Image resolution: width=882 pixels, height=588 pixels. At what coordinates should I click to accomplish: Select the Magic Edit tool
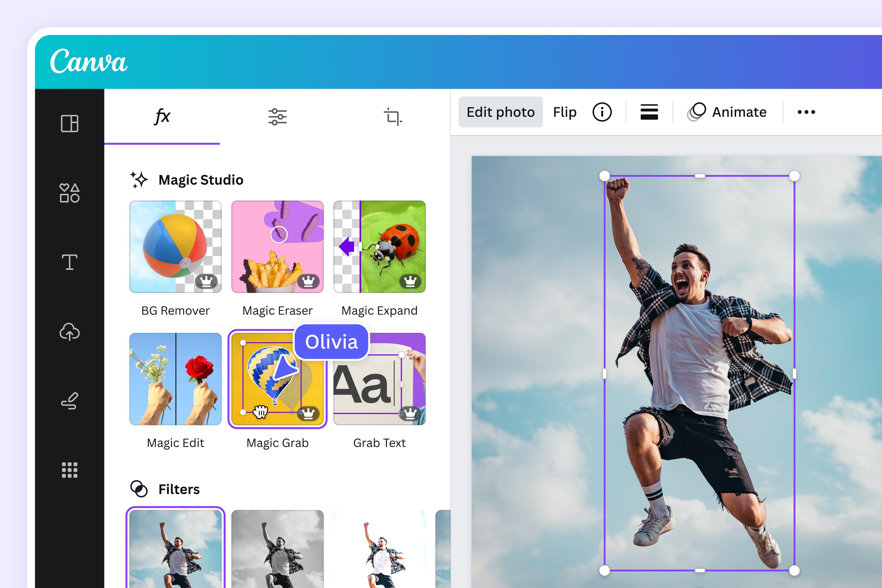[175, 377]
